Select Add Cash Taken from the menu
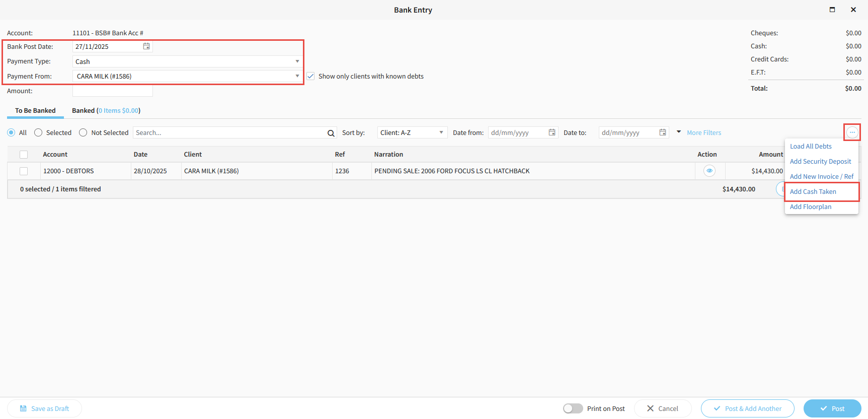Screen dimensions: 868x419 click(813, 191)
